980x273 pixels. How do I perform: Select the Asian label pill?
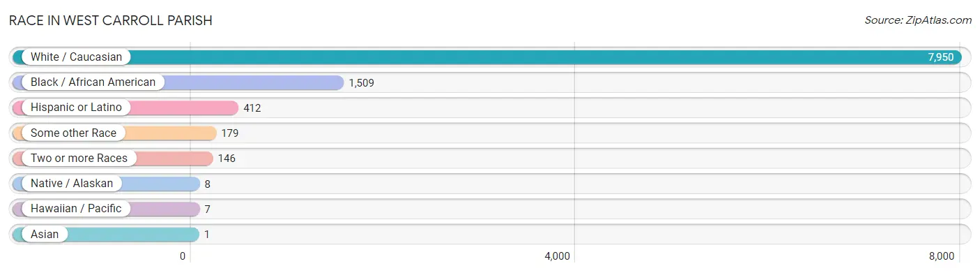45,234
